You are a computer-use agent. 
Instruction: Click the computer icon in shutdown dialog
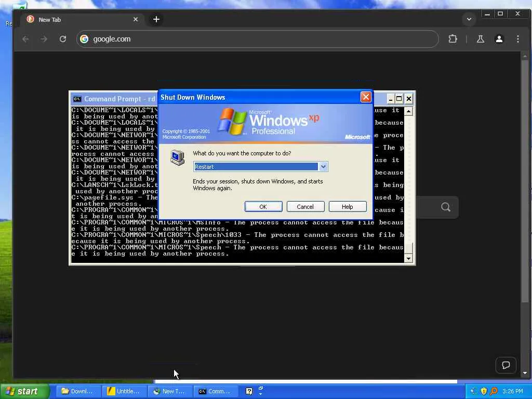(177, 158)
